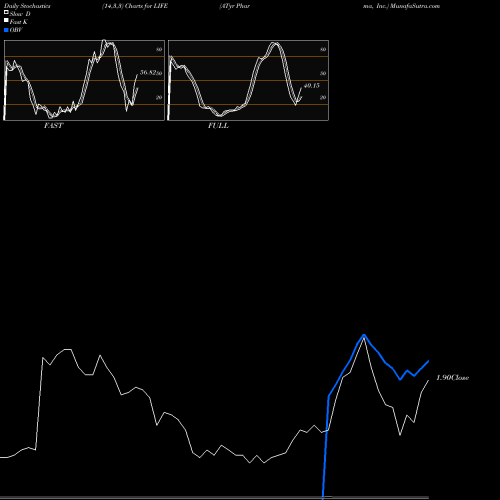The height and width of the screenshot is (500, 500).
Task: Click the Slow D legend swatch
Action: [6, 12]
